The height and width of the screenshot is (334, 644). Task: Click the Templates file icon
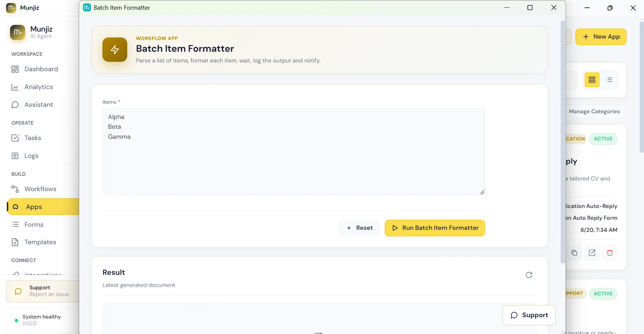pyautogui.click(x=15, y=242)
